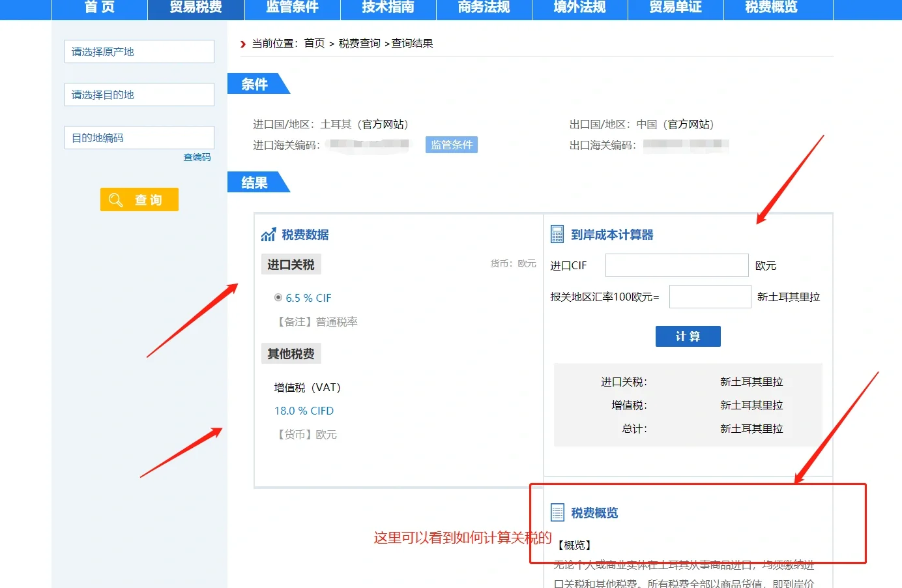Click the red breadcrumb arrow icon

(243, 44)
